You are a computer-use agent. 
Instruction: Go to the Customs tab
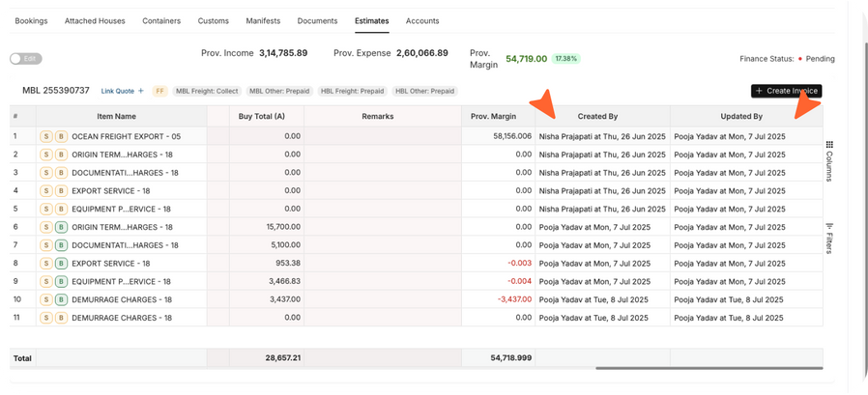click(213, 21)
